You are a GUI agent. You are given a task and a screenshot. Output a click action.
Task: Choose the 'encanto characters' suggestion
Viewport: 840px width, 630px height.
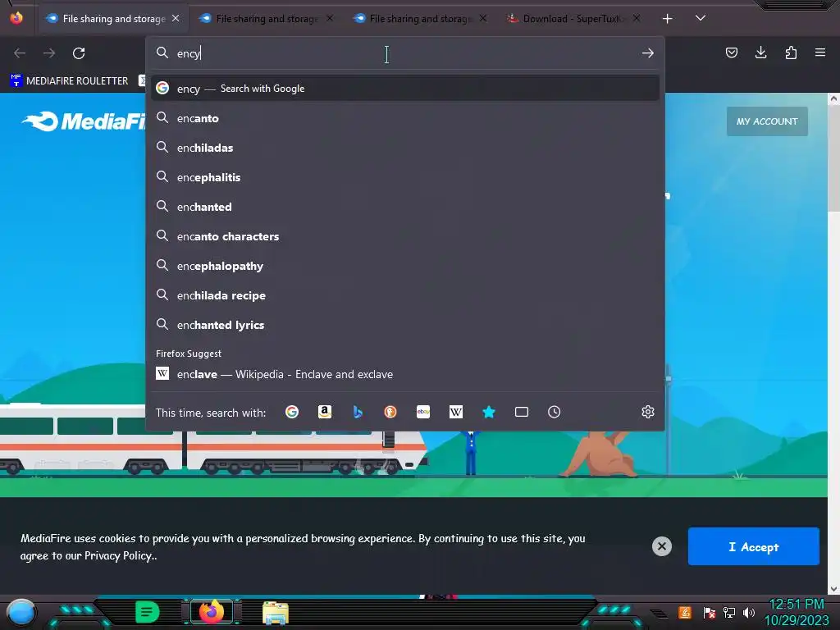point(405,236)
